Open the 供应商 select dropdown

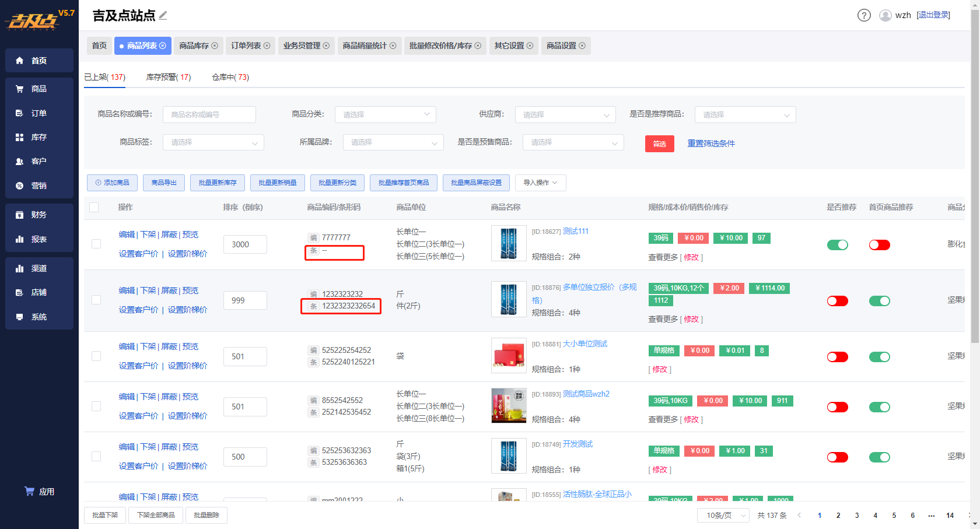click(565, 114)
